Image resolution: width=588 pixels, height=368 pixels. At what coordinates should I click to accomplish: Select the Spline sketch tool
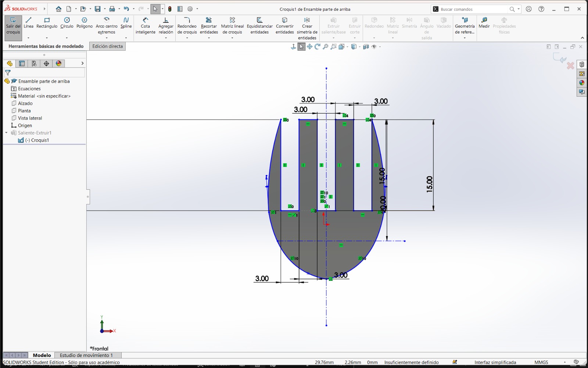coord(126,23)
